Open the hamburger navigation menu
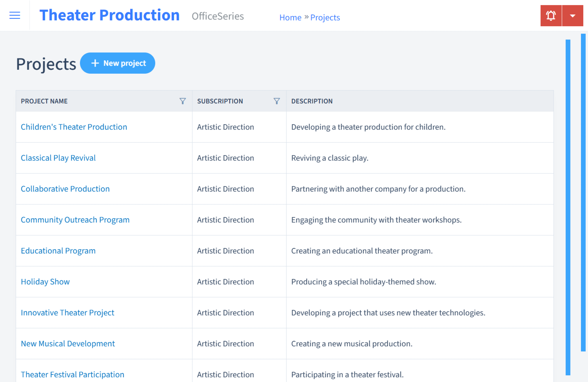 pos(15,15)
